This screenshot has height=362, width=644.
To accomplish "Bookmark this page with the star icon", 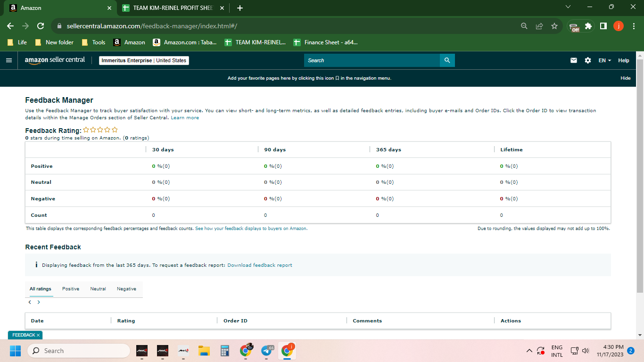I will click(x=554, y=26).
